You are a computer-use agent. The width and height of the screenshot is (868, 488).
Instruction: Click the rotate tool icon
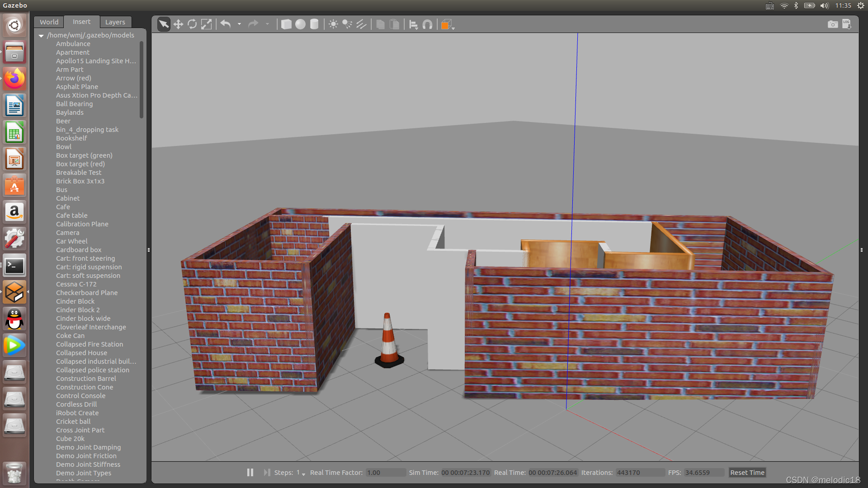[x=192, y=24]
